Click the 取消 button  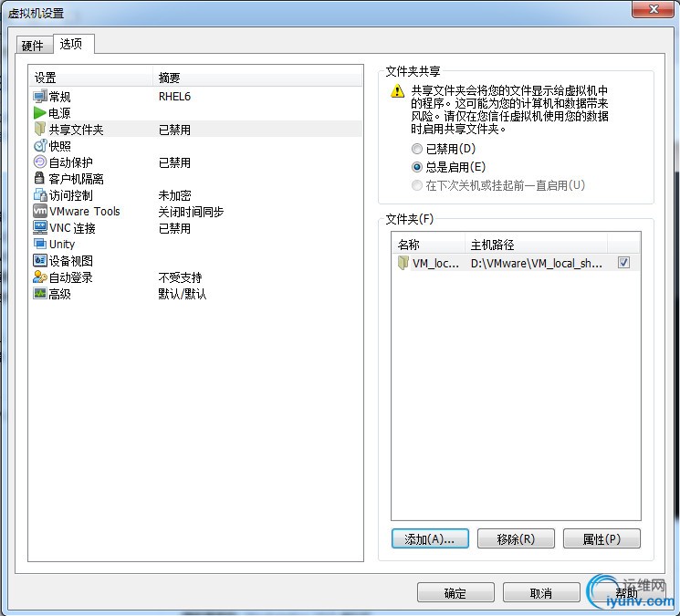point(540,592)
